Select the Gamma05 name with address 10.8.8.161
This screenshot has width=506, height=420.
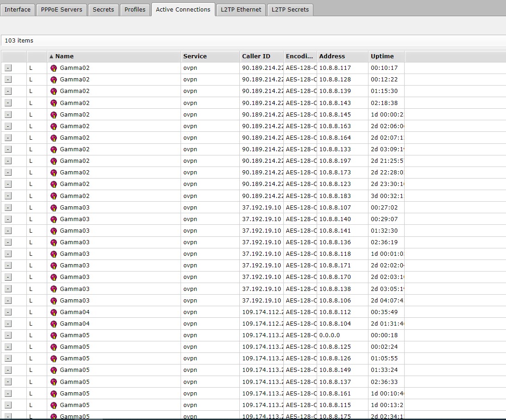click(x=75, y=393)
